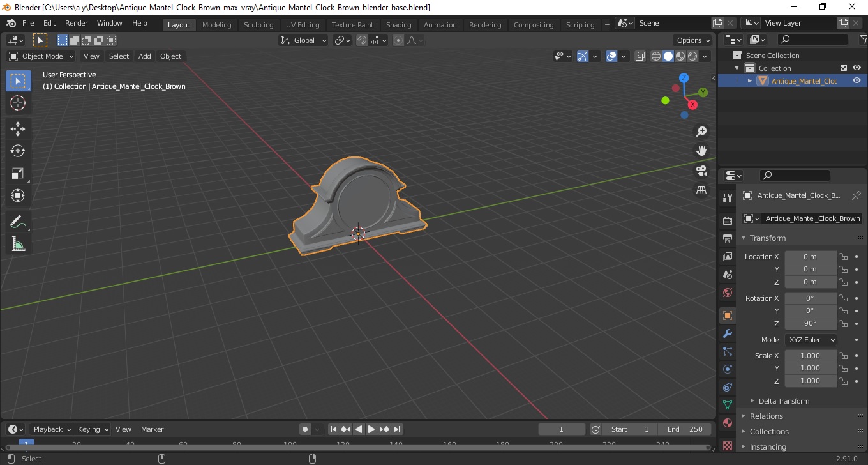Click the current frame number field
The width and height of the screenshot is (868, 465).
(562, 429)
